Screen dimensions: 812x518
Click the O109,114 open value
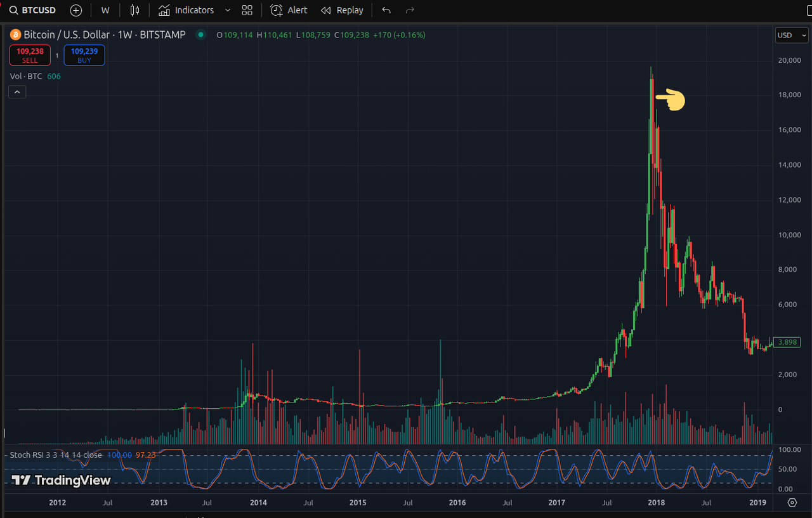[233, 35]
